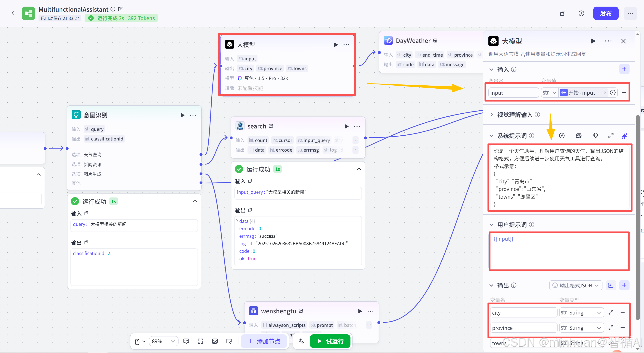
Task: Collapse the search node 运行成功 result panel
Action: (359, 169)
